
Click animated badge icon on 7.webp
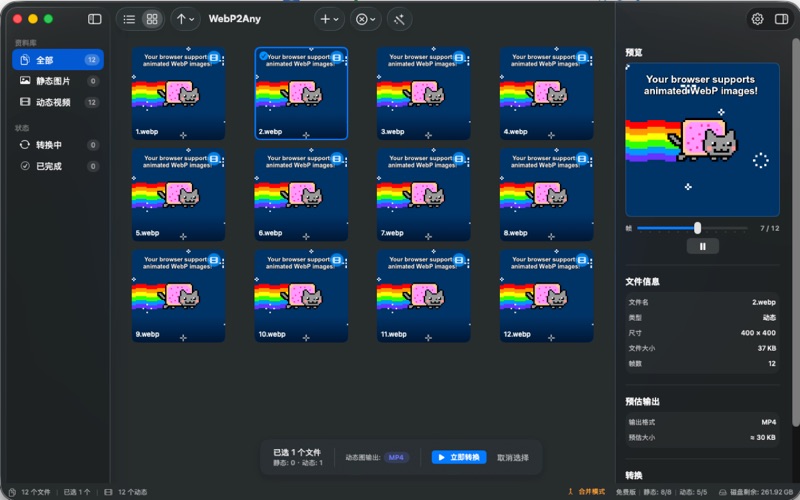point(459,159)
